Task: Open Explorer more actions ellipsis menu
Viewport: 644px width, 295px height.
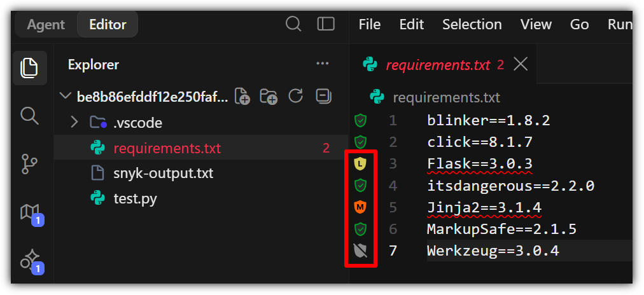Action: click(323, 64)
